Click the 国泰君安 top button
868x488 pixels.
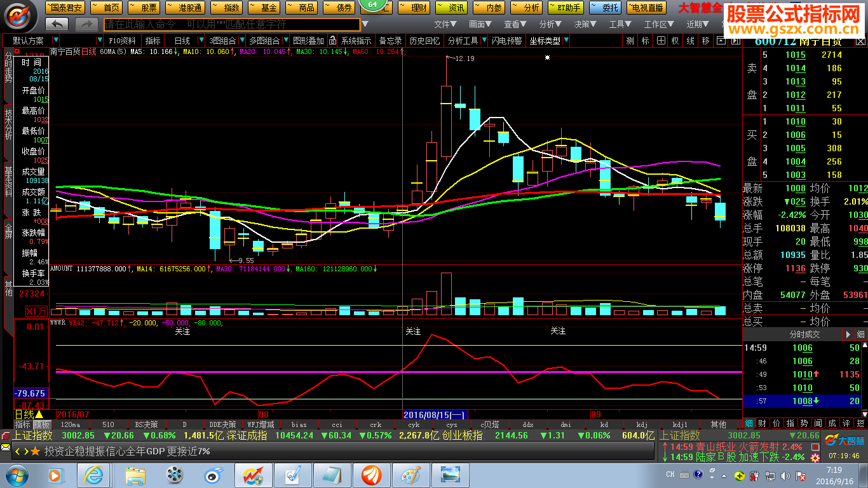(64, 8)
